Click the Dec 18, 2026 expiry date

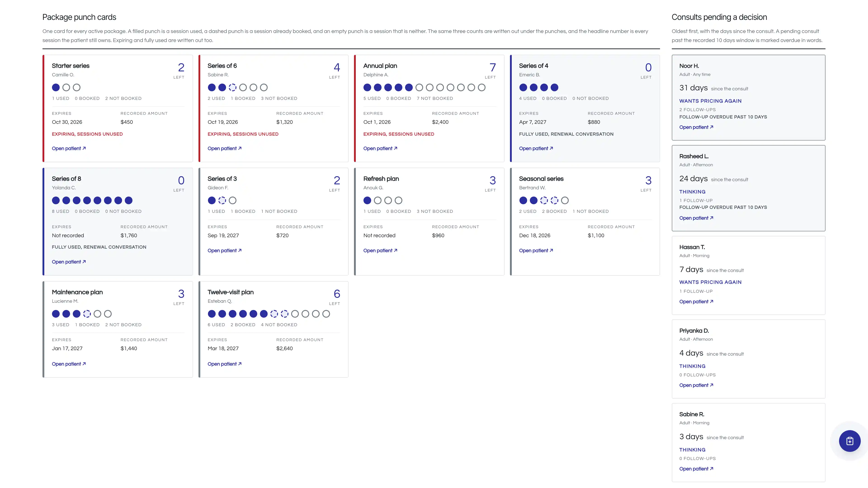pyautogui.click(x=535, y=235)
